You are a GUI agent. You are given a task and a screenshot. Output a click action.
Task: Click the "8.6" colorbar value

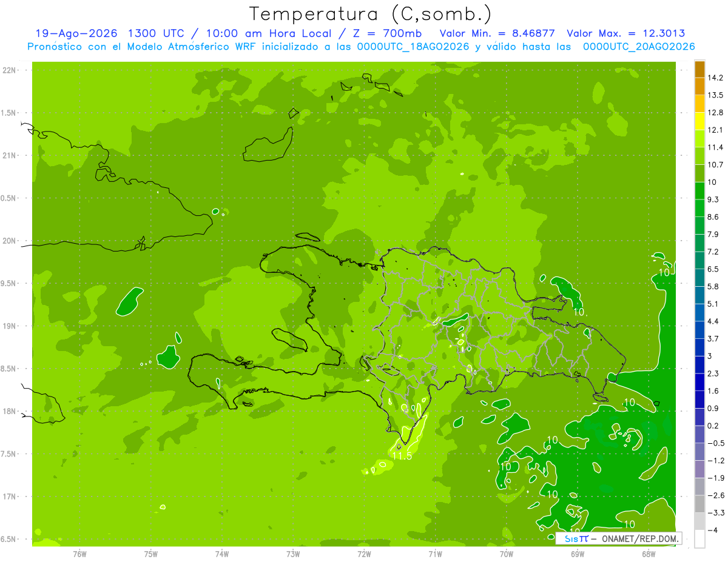(x=713, y=216)
